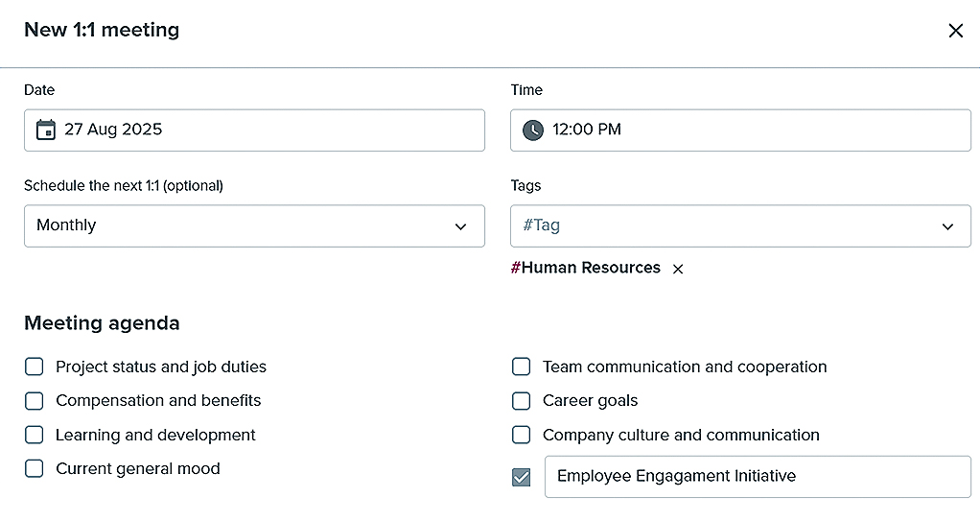Image resolution: width=980 pixels, height=521 pixels.
Task: Enable Compensation and benefits agenda item
Action: click(x=35, y=401)
